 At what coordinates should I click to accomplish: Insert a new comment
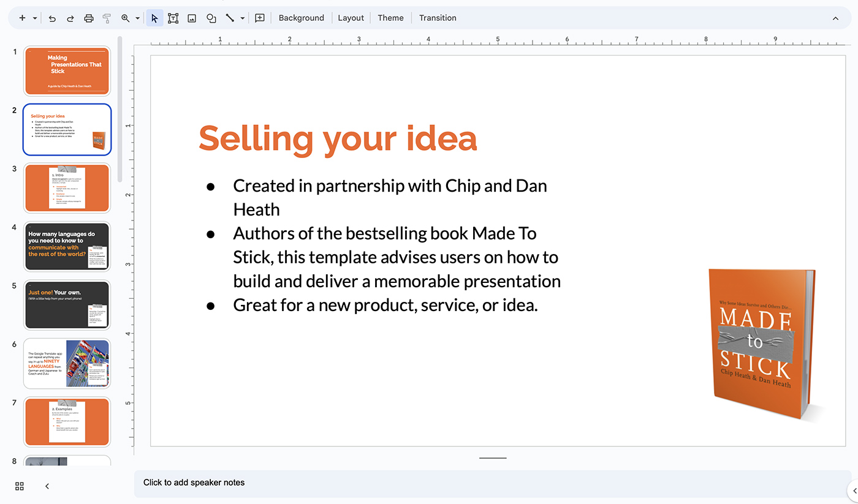[x=259, y=18]
